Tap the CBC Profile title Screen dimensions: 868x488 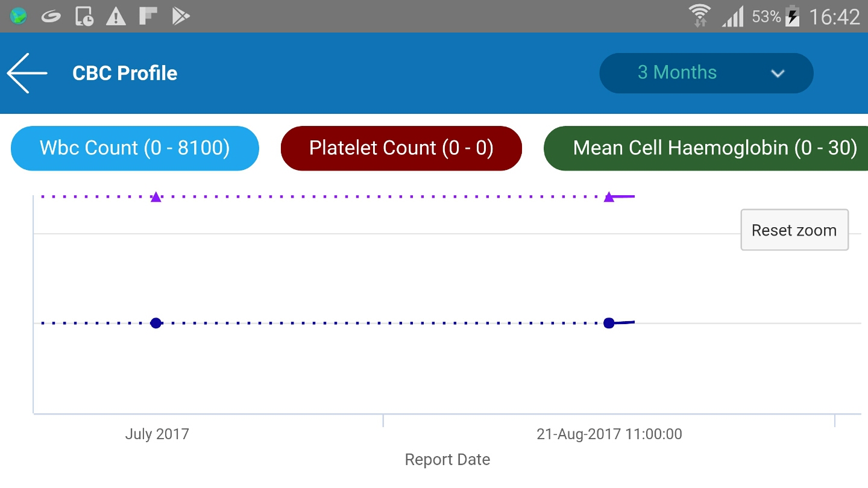(125, 73)
